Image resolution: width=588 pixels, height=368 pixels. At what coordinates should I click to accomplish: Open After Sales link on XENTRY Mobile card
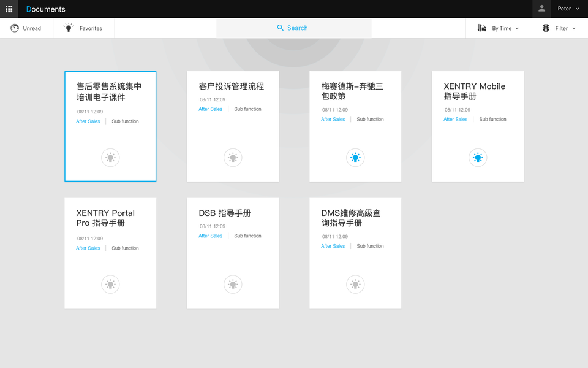(455, 120)
